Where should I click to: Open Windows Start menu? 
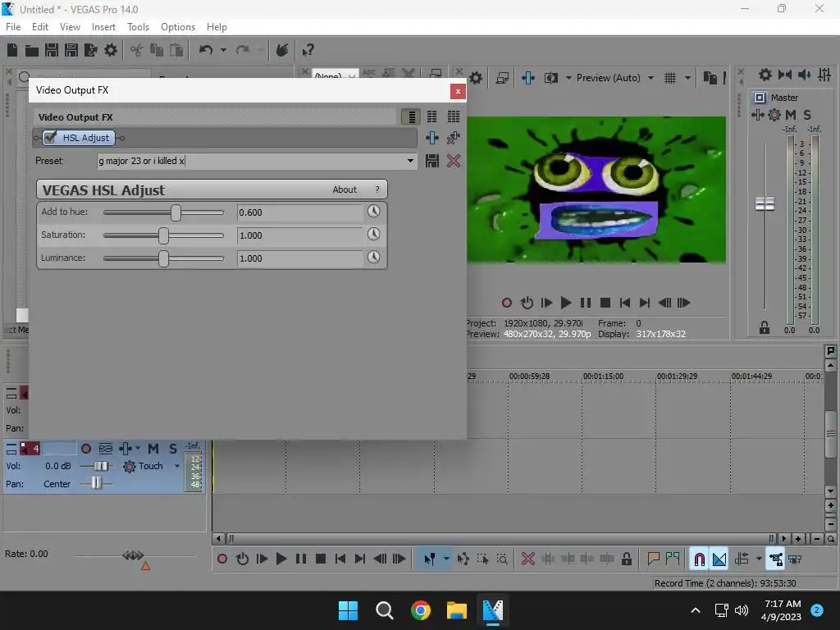[x=348, y=610]
